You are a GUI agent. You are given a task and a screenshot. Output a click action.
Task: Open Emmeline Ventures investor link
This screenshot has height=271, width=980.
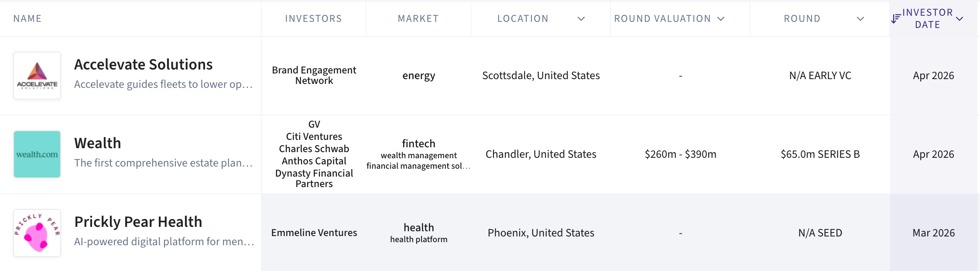pyautogui.click(x=314, y=233)
